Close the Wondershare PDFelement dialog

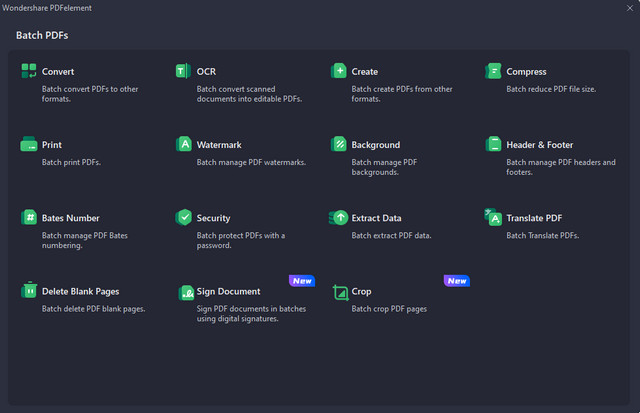point(629,8)
